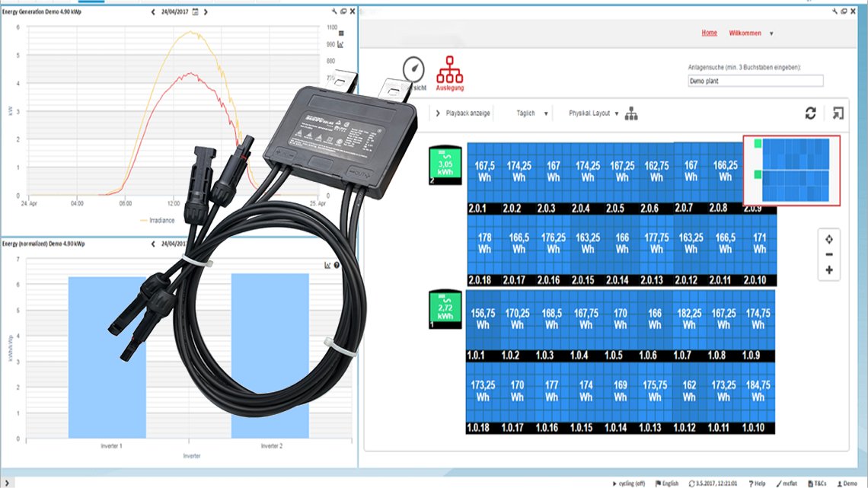Open wrench settings of Energy Generation panel
868x488 pixels.
334,11
